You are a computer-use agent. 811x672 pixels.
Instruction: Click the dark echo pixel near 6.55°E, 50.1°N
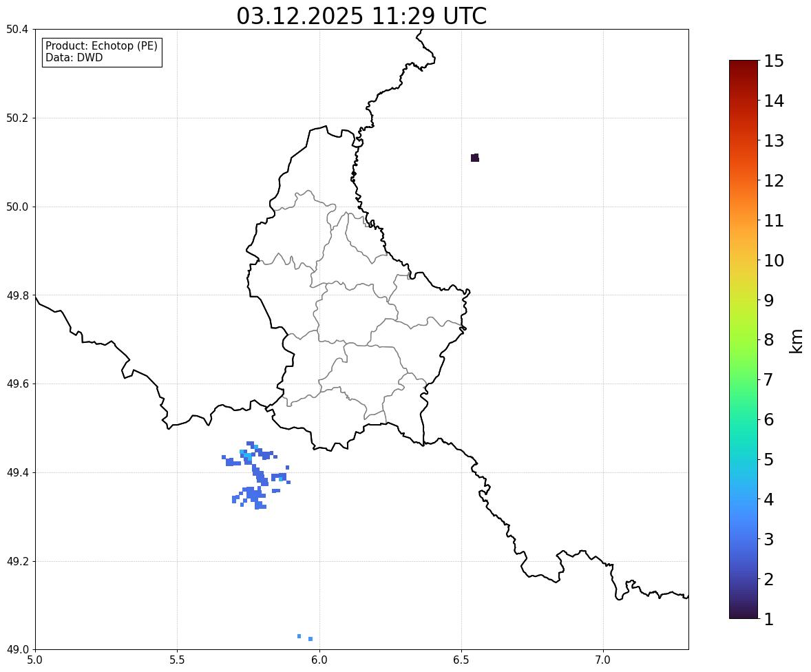pos(475,158)
